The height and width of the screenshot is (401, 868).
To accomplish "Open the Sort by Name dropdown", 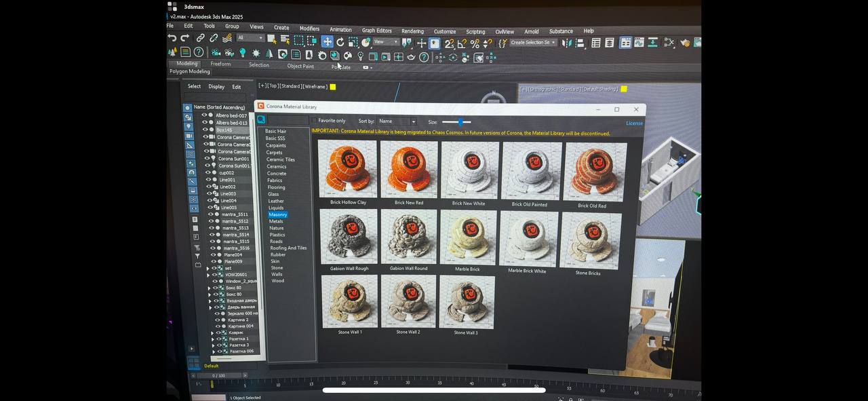I will point(397,121).
